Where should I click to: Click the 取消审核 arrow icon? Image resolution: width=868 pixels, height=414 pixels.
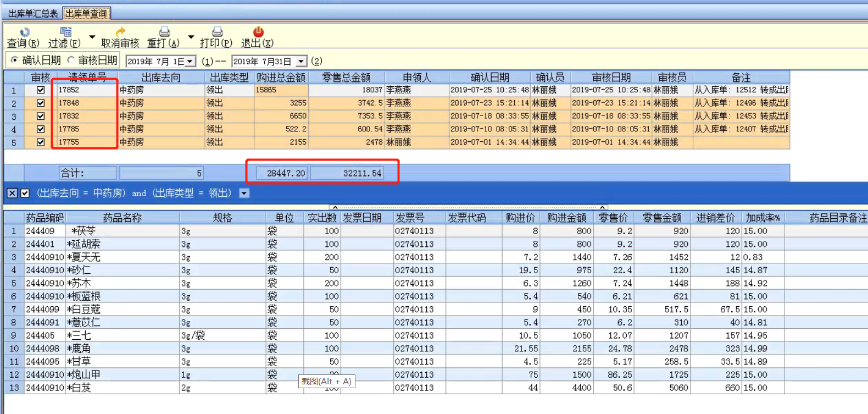tap(120, 32)
